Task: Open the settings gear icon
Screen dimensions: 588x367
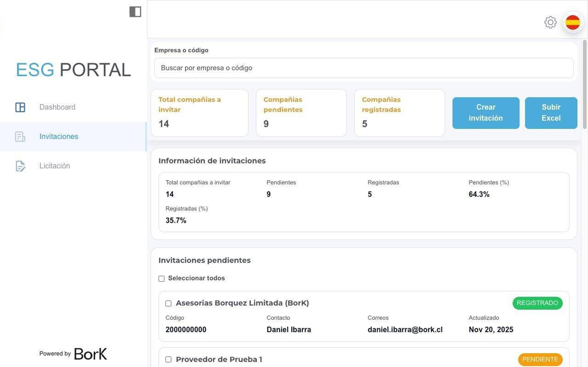Action: 550,22
